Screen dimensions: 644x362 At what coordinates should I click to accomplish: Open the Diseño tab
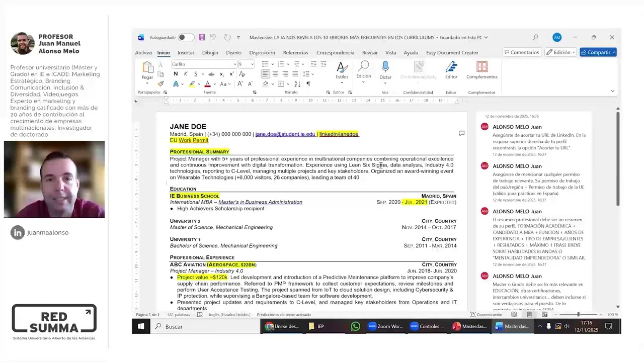click(x=233, y=52)
